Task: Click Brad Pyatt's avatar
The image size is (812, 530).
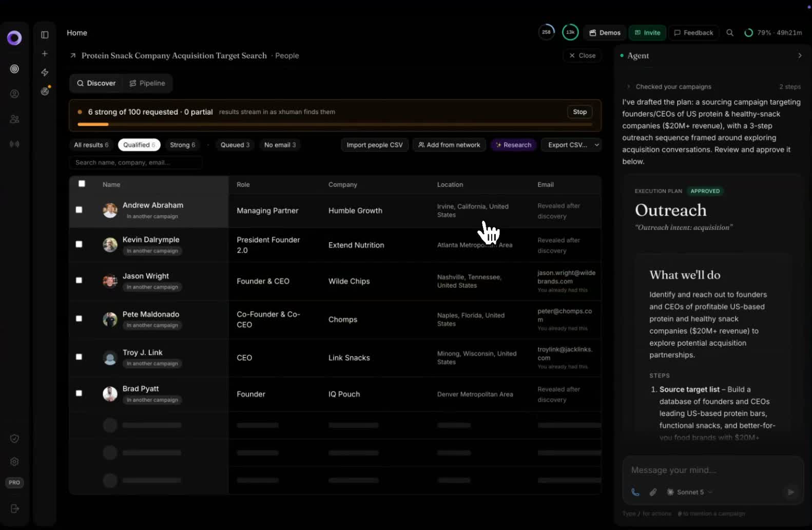Action: pos(110,394)
